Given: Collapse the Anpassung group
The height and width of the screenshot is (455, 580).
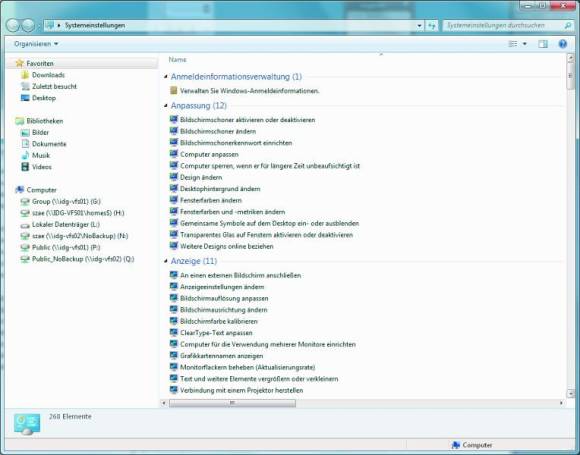Looking at the screenshot, I should [x=166, y=105].
